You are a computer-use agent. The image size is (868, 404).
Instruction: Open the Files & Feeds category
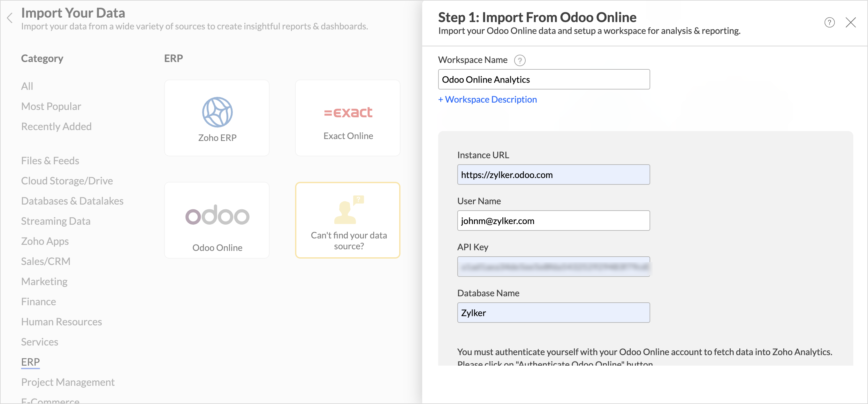pos(50,160)
